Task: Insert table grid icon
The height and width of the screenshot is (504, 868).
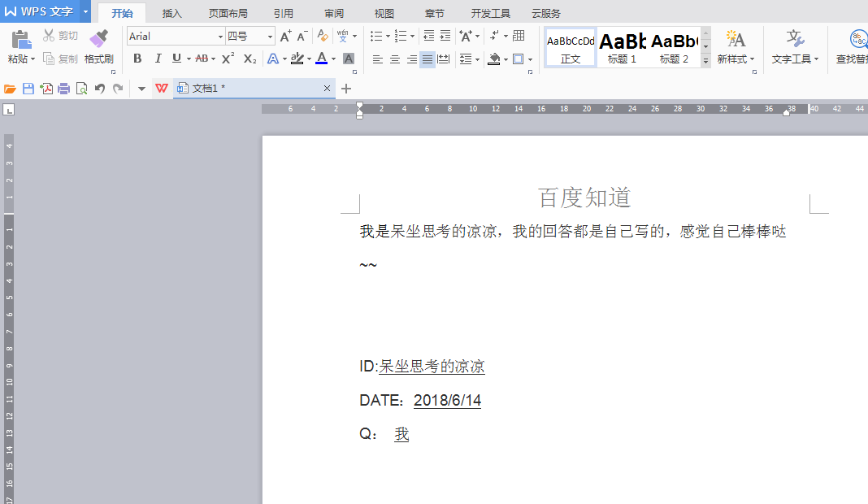Action: pos(519,36)
